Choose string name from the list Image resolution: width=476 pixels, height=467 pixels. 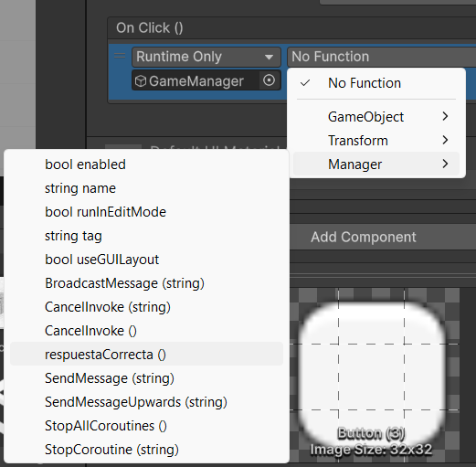[x=146, y=188]
